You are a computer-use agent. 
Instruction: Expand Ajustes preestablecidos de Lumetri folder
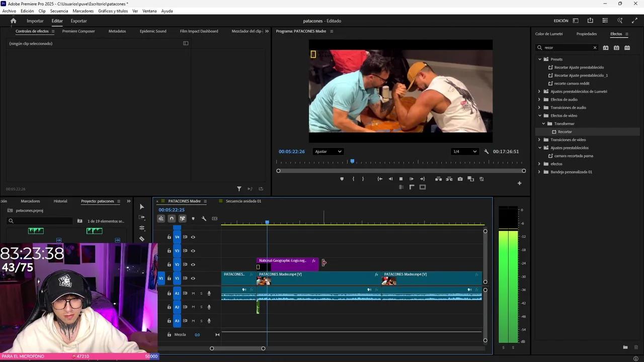[539, 92]
